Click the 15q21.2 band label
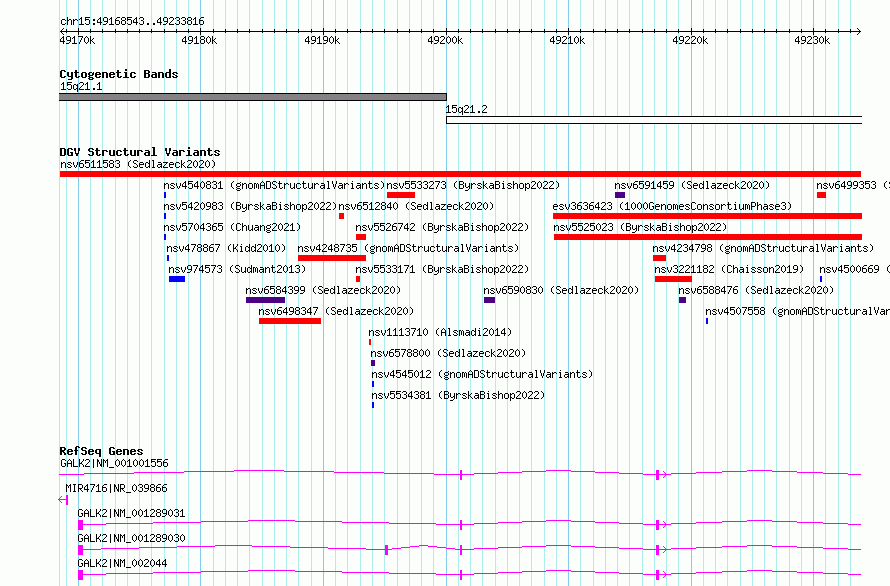The width and height of the screenshot is (890, 586). tap(467, 109)
